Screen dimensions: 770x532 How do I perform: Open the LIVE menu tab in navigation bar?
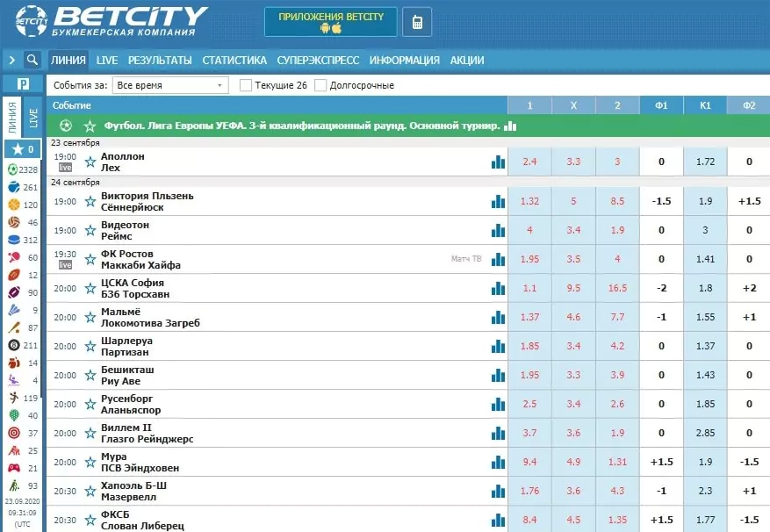(107, 60)
